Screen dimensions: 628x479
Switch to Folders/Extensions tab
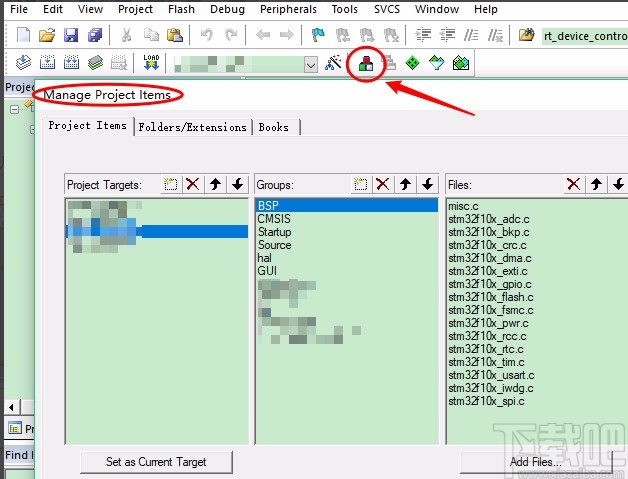[x=193, y=127]
